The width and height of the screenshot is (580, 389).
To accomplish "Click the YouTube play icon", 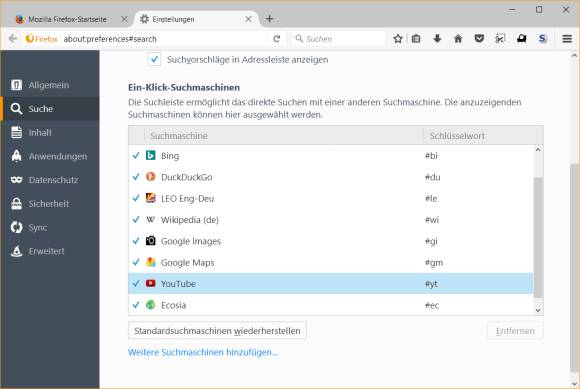I will (x=151, y=284).
